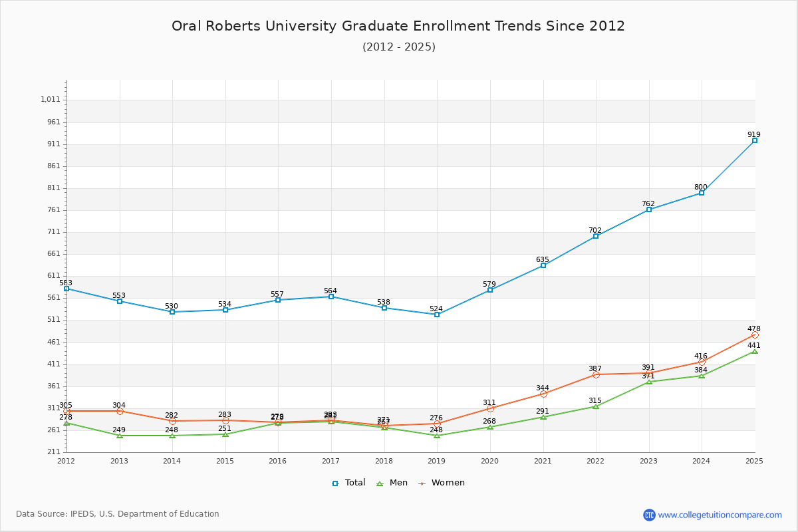The width and height of the screenshot is (798, 532).
Task: Select the 2014 Women data point 282
Action: click(172, 421)
